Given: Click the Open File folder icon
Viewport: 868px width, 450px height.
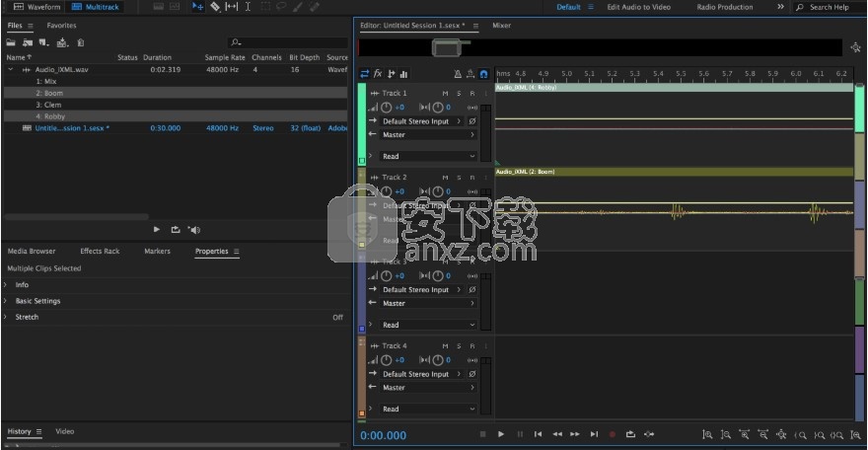Looking at the screenshot, I should point(11,42).
